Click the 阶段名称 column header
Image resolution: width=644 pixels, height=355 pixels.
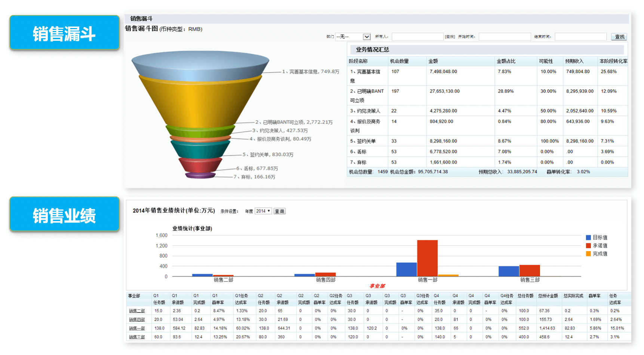[x=358, y=61]
